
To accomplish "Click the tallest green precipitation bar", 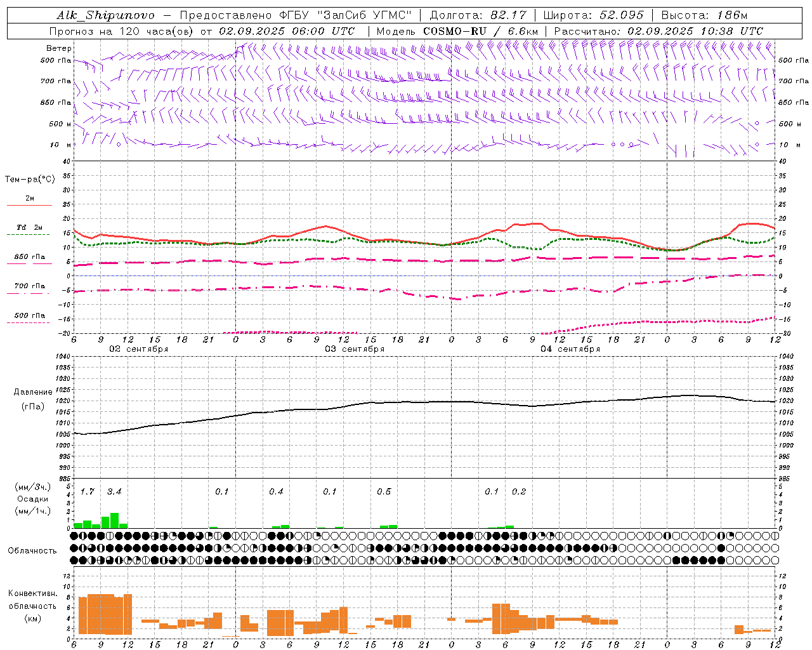I will click(114, 521).
